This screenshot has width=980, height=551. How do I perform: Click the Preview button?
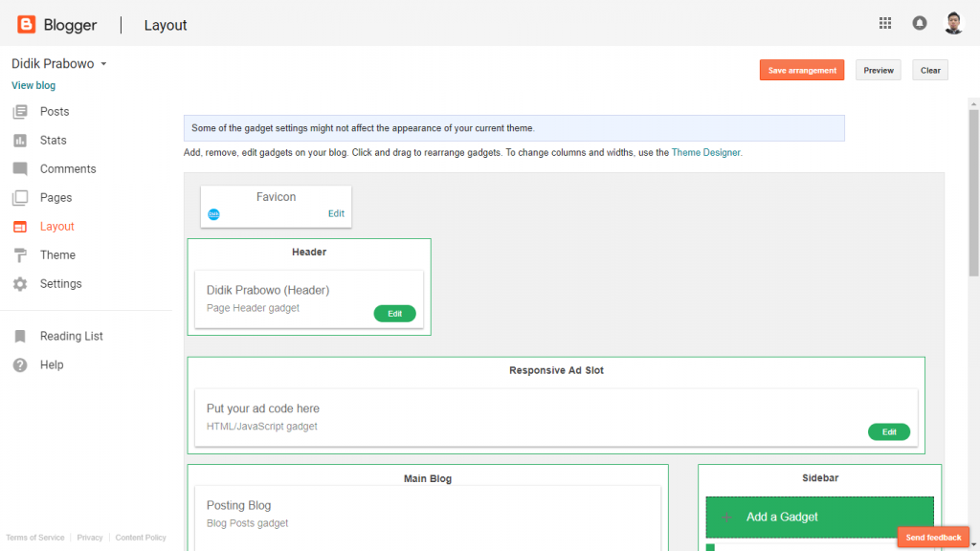[878, 70]
